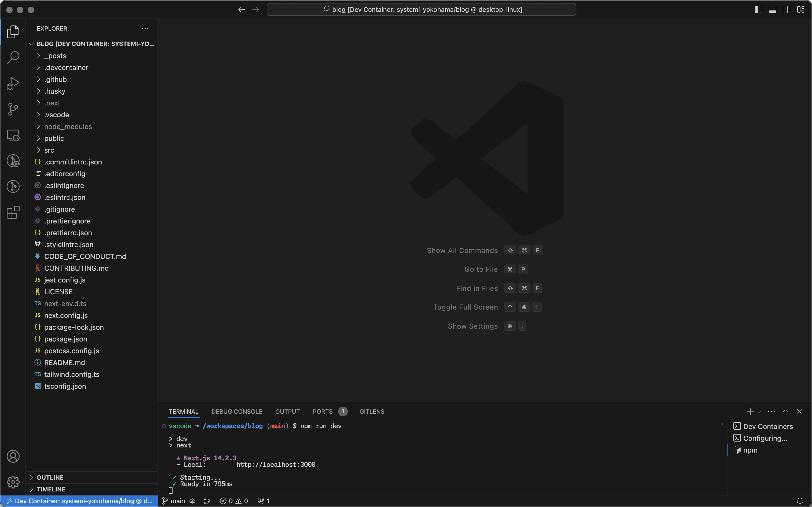Select the npm terminal
This screenshot has width=812, height=507.
[768, 450]
